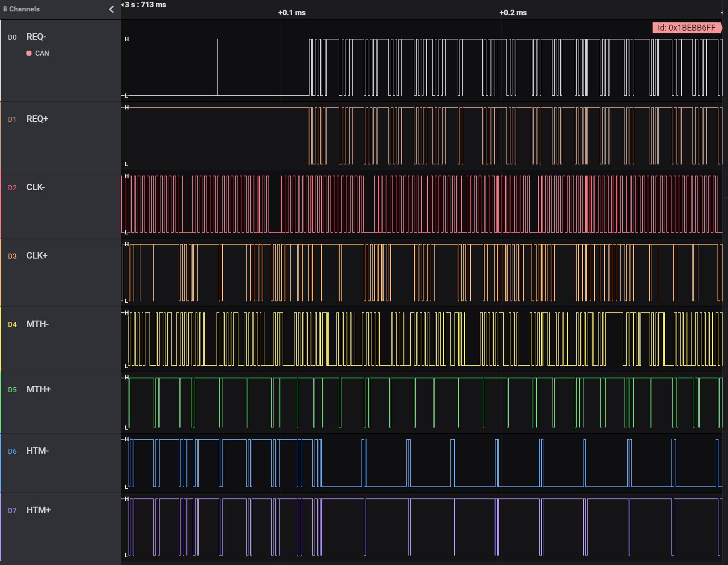This screenshot has height=565, width=728.
Task: Click the 8 Channels header
Action: click(x=21, y=9)
